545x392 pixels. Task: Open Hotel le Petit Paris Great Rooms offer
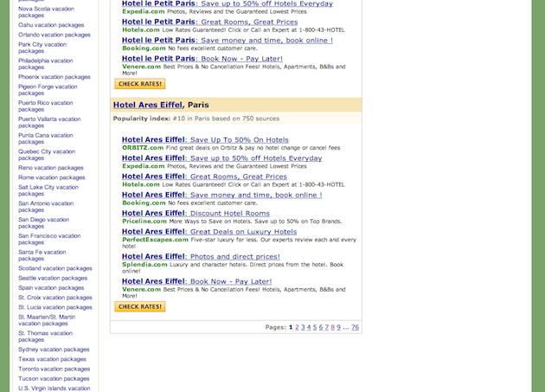[210, 22]
